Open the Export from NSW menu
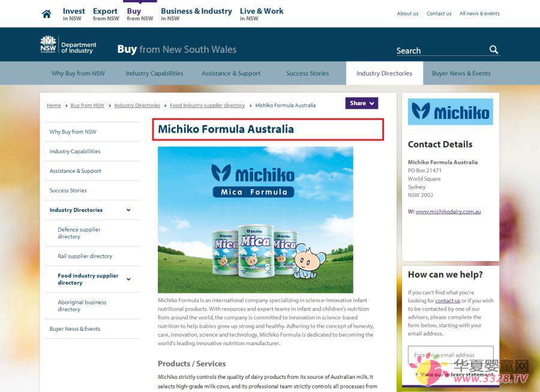Viewport: 540px width, 392px height. click(105, 13)
